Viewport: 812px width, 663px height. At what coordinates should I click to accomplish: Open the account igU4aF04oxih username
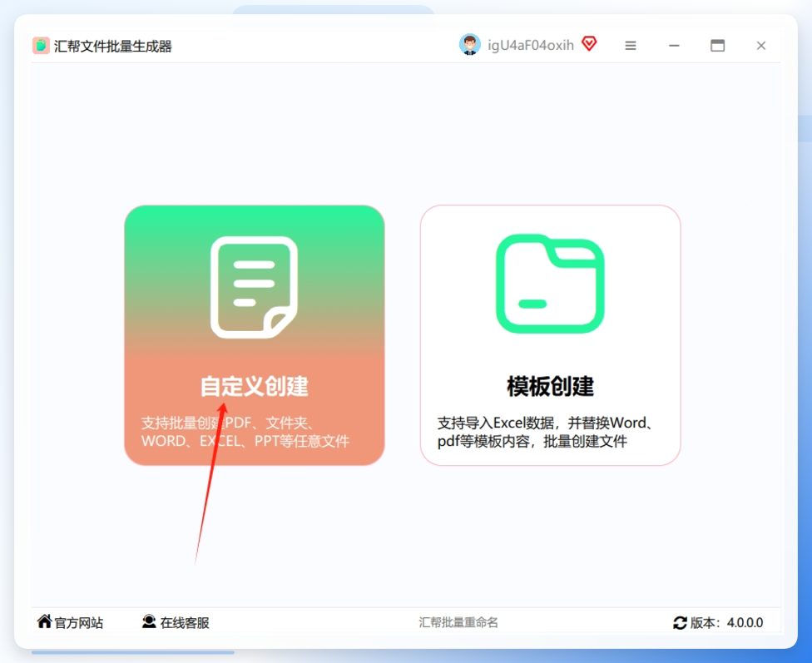[530, 46]
